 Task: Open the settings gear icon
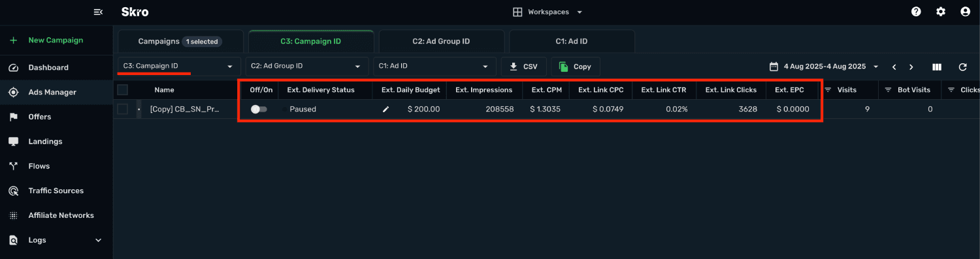tap(941, 12)
